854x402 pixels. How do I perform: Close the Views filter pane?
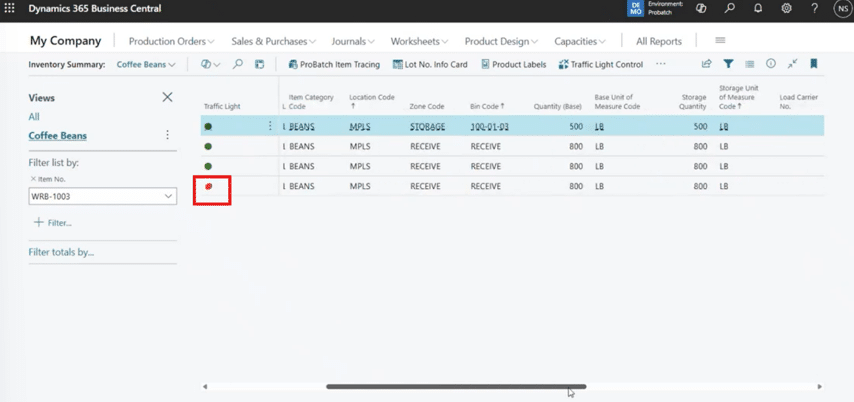tap(167, 97)
